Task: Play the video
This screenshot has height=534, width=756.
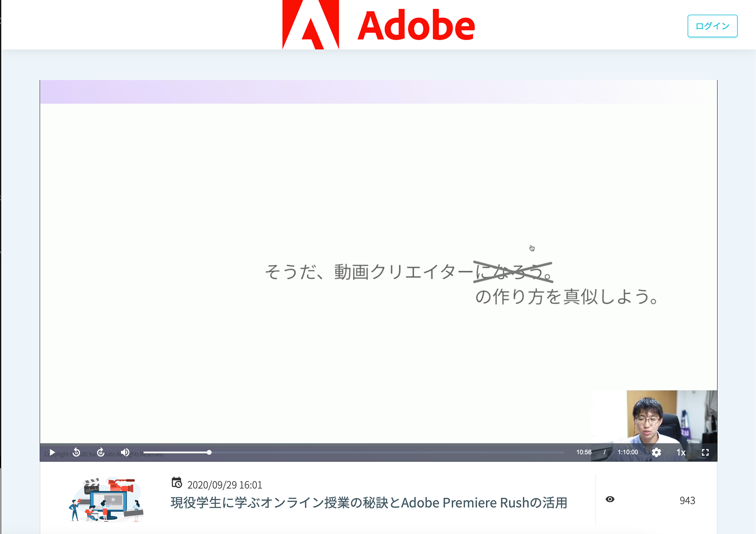Action: tap(52, 452)
